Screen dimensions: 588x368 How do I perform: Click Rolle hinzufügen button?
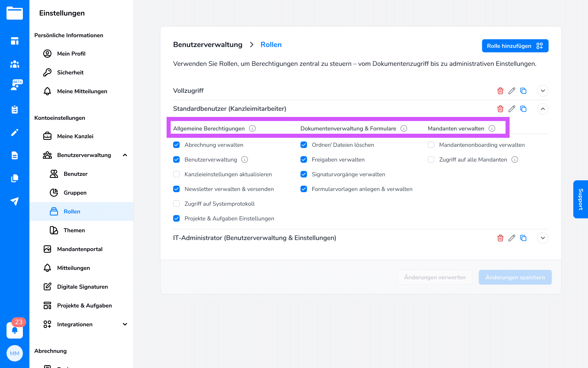click(x=515, y=46)
